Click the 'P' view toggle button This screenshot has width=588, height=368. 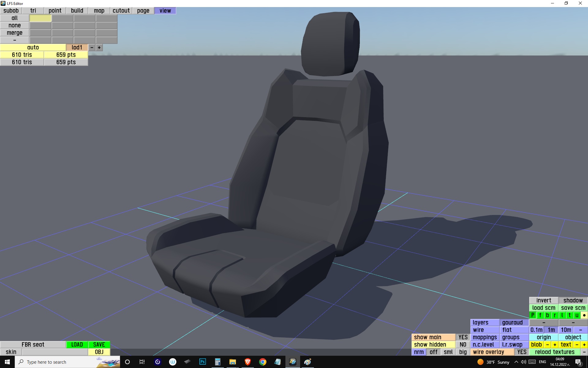[x=533, y=315]
